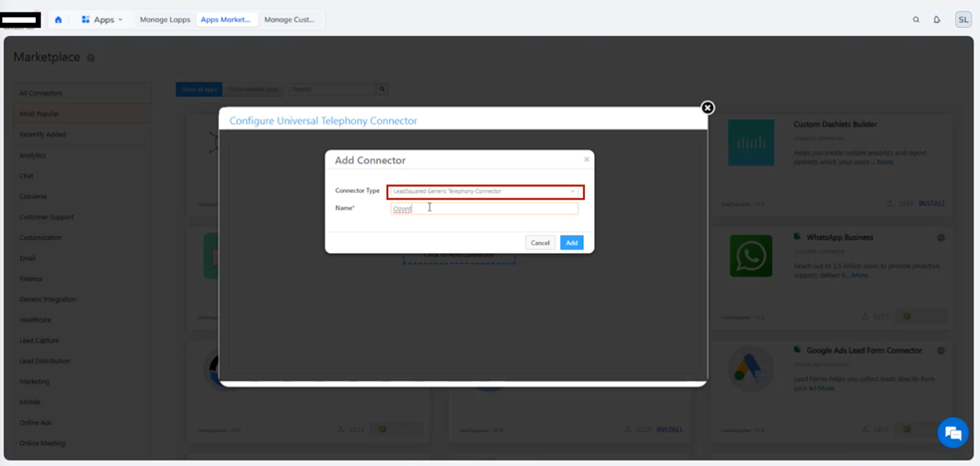Open the WhatsApp Business app icon
Image resolution: width=980 pixels, height=466 pixels.
click(x=751, y=256)
